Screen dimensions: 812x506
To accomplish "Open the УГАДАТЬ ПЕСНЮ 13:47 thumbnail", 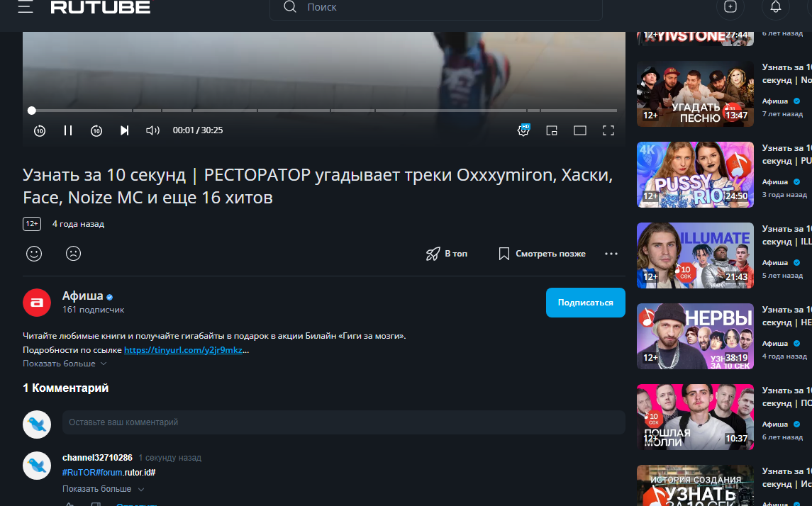I will tap(695, 94).
